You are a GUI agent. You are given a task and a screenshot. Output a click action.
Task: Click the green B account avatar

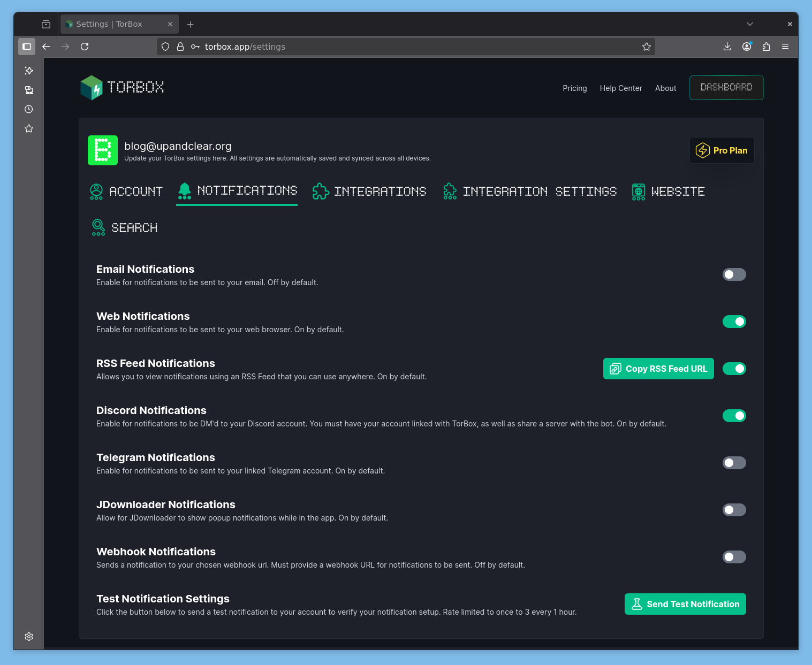[x=103, y=150]
